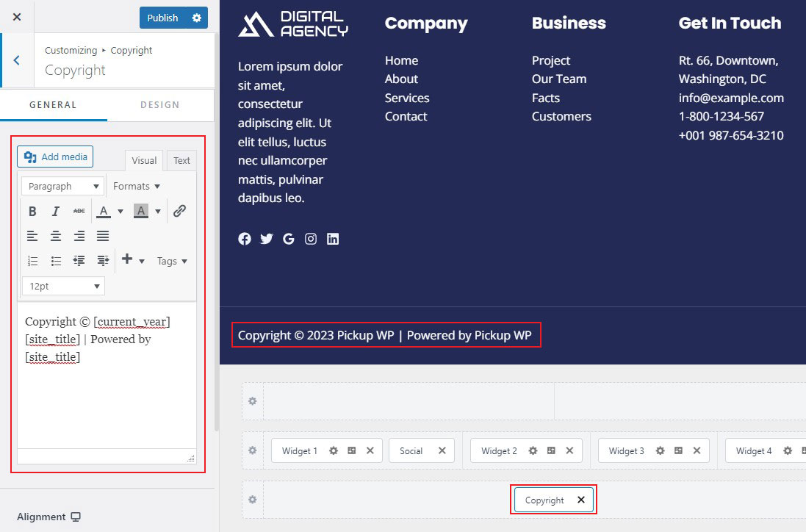Open the Our Team footer link
The height and width of the screenshot is (532, 806).
559,79
